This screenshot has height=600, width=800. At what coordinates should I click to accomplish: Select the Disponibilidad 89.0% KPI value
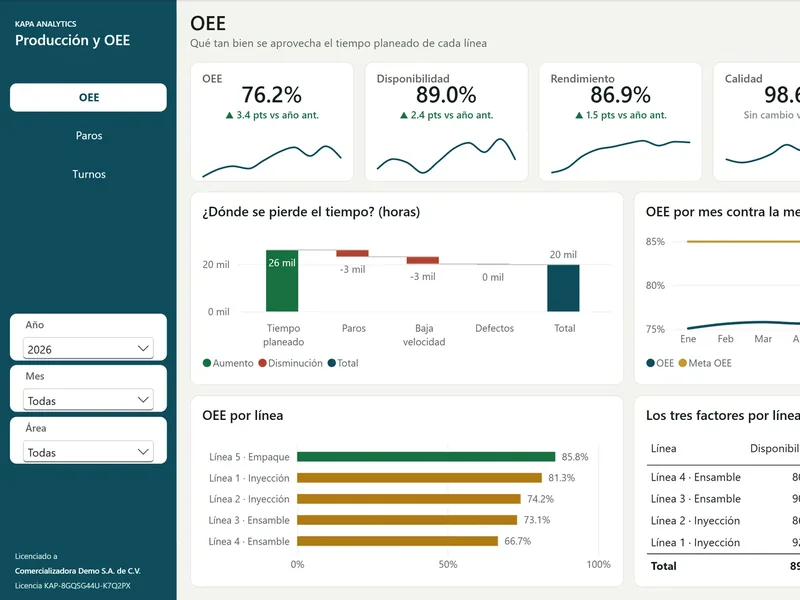pyautogui.click(x=446, y=95)
